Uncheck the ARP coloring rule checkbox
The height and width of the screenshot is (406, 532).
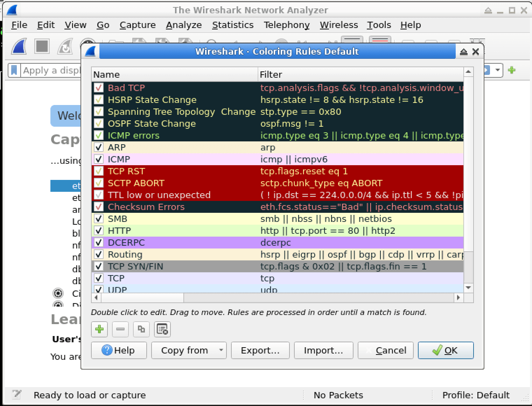coord(99,147)
